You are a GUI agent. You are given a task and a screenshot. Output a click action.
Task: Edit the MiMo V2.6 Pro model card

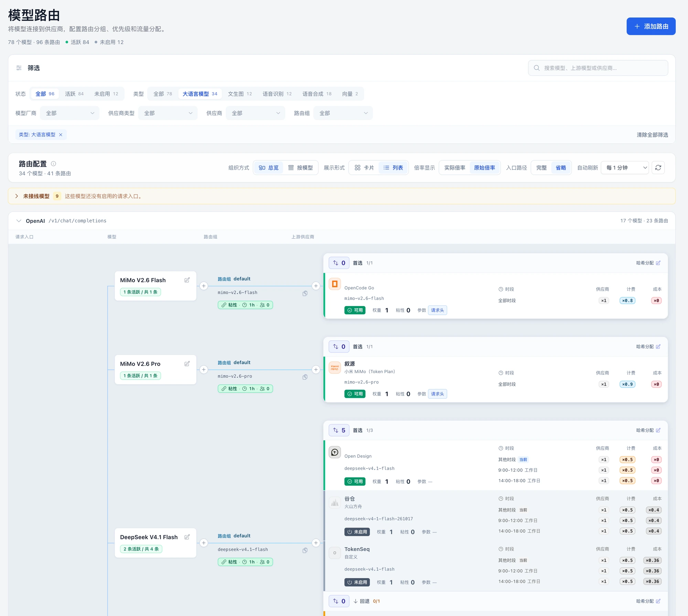click(x=187, y=364)
